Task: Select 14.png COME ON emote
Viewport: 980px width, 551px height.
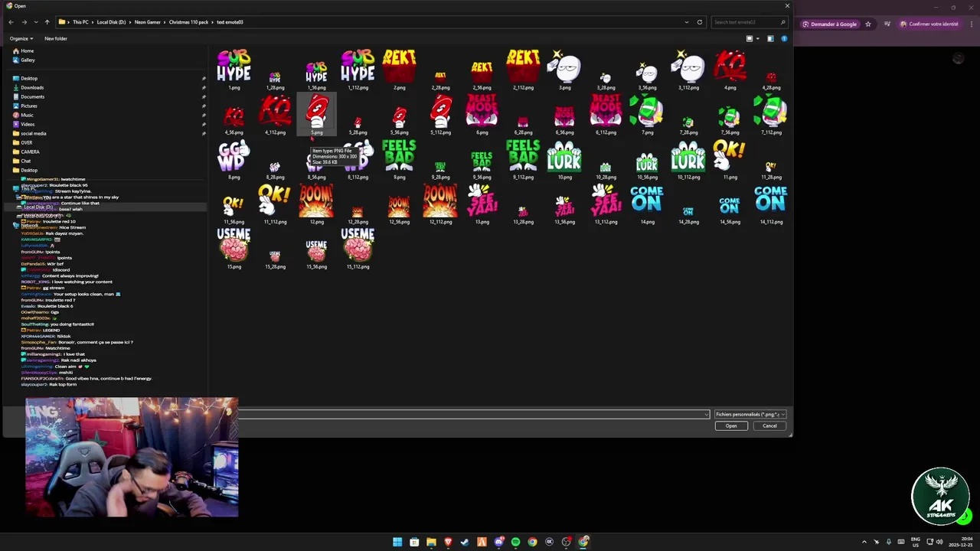Action: pyautogui.click(x=647, y=204)
